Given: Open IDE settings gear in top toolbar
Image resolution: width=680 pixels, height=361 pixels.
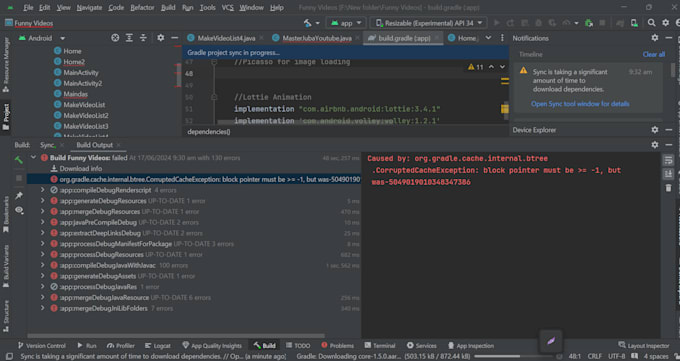Looking at the screenshot, I should [x=665, y=23].
